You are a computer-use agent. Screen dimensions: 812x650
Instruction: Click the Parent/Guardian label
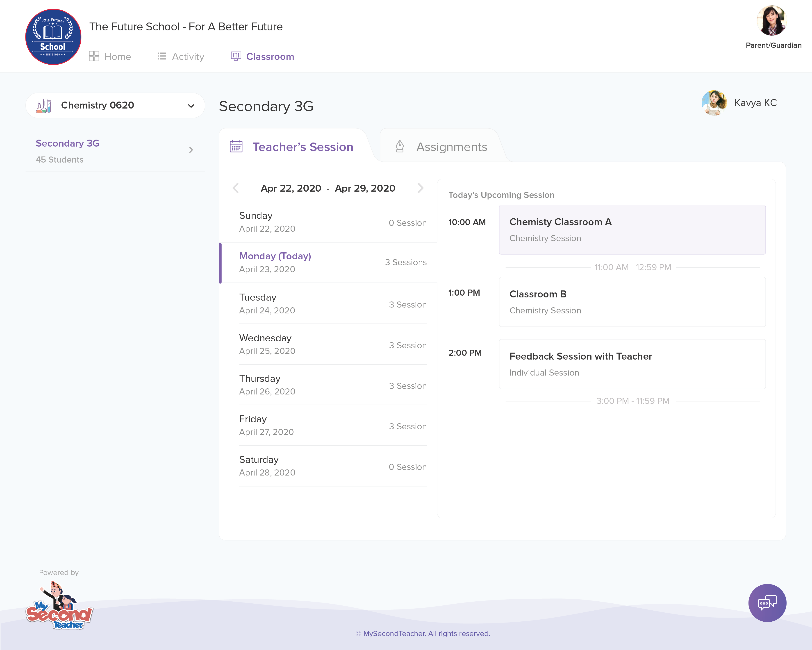(x=773, y=45)
